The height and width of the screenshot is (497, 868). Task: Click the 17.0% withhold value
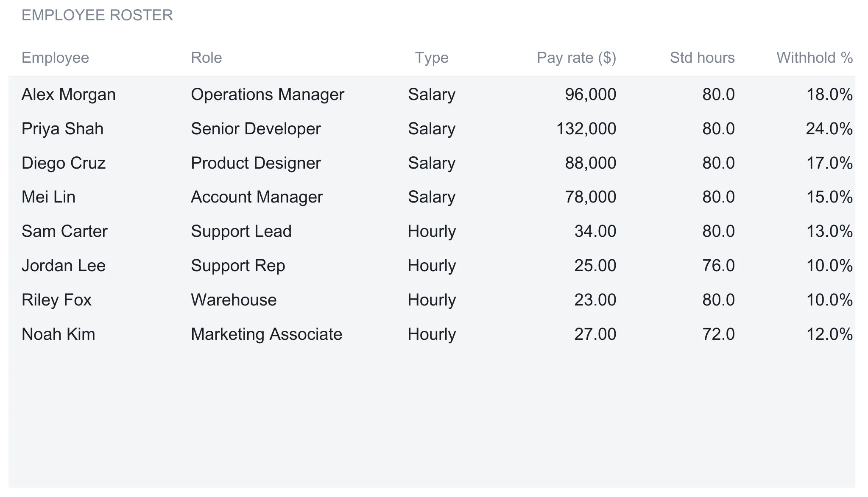pos(829,163)
